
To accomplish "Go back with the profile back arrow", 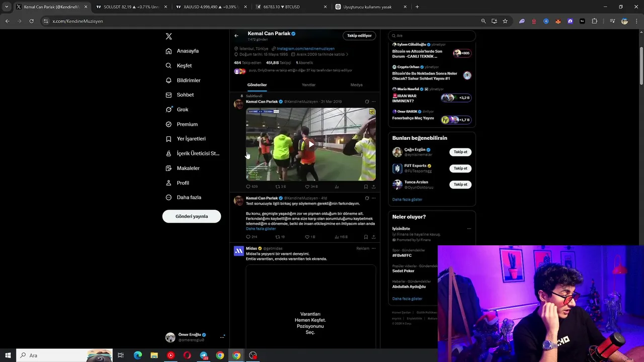I will (236, 36).
